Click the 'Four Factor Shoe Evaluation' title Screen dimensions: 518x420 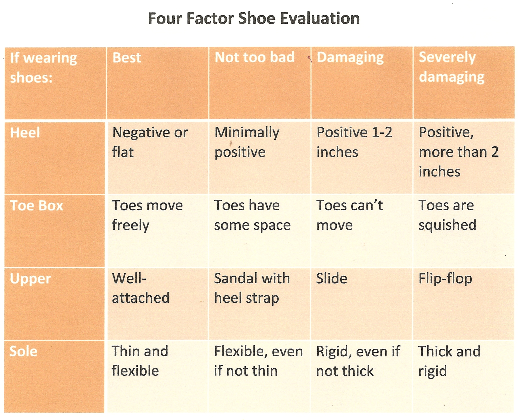coord(254,18)
